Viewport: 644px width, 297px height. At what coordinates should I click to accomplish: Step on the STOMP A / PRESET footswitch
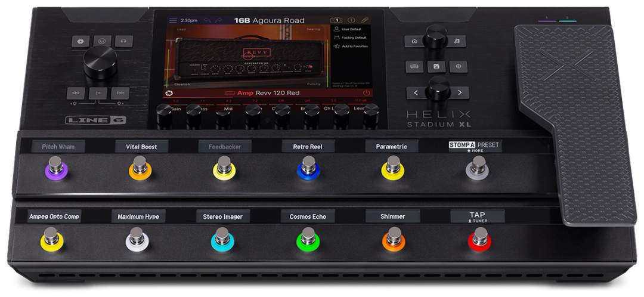[477, 168]
